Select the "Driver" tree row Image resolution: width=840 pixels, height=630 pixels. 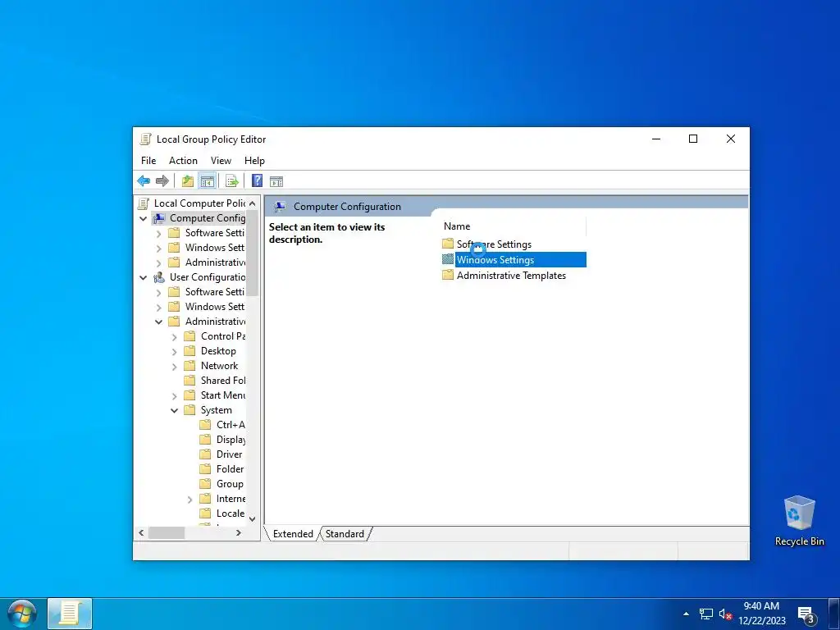tap(221, 454)
